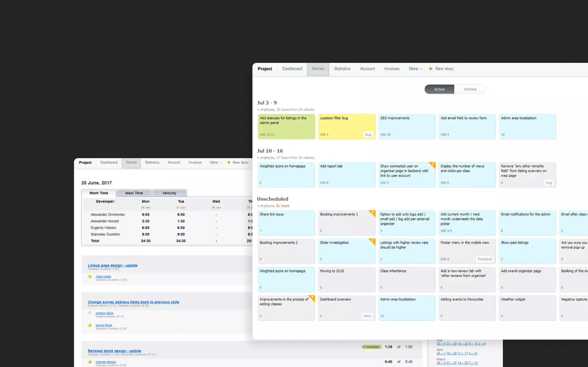Click the orange flag on Slider investigation card

pos(372,241)
